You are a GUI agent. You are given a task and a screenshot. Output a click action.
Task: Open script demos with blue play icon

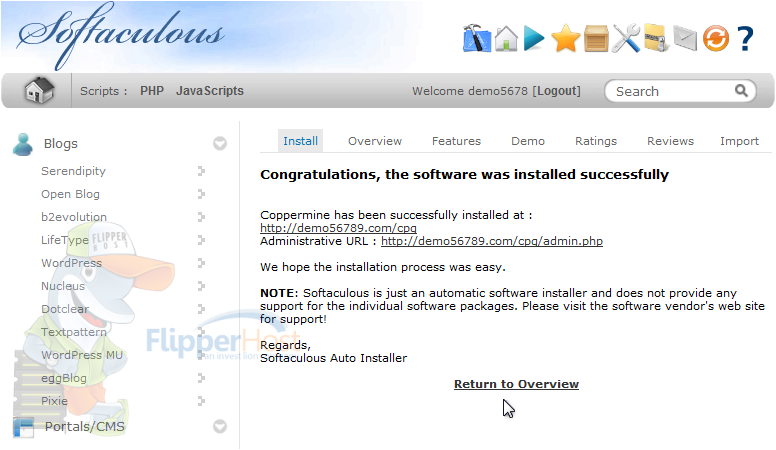(x=534, y=39)
